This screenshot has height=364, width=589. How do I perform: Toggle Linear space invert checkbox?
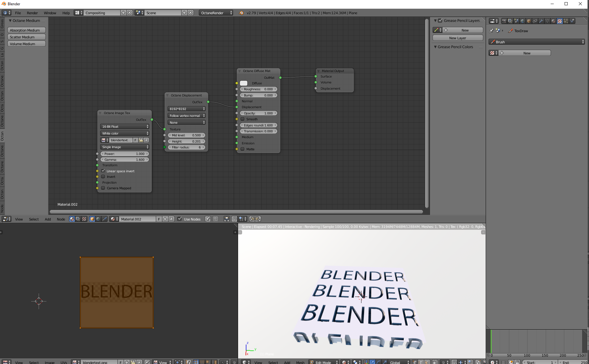[x=103, y=171]
